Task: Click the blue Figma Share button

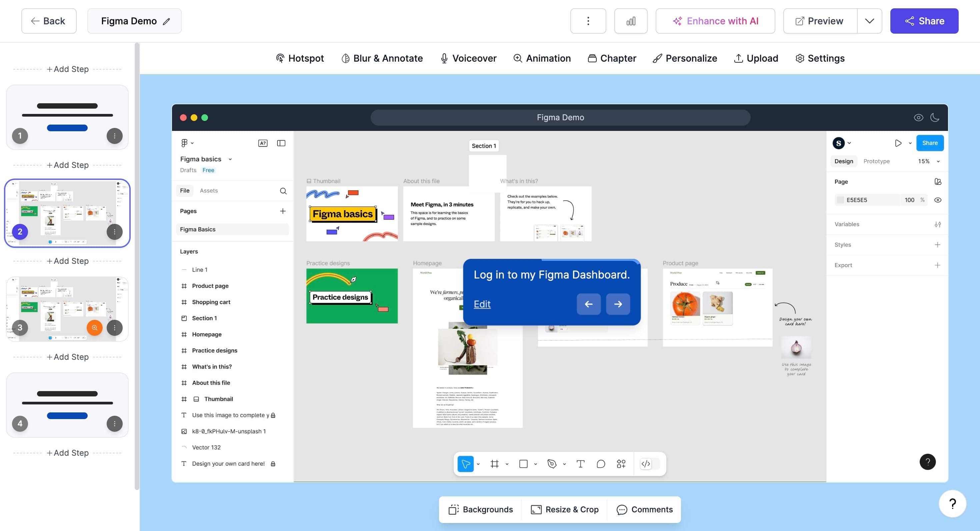Action: (x=930, y=143)
